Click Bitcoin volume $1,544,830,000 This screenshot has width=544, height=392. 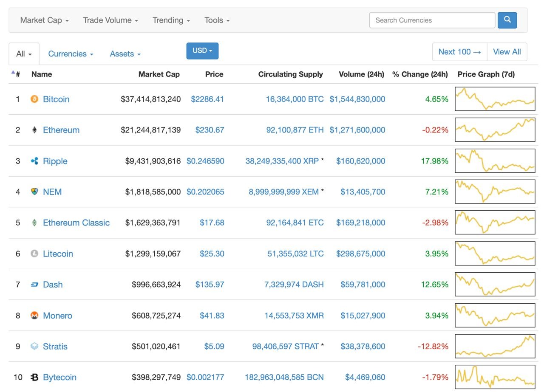pyautogui.click(x=357, y=99)
